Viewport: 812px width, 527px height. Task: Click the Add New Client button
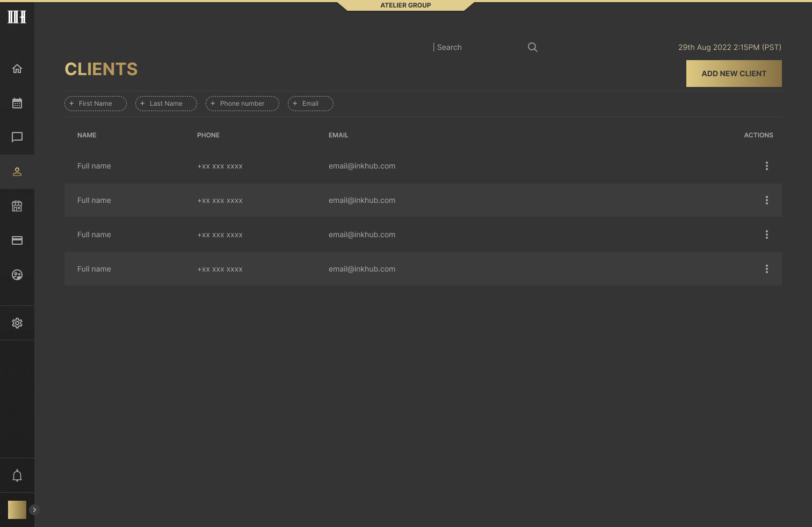click(x=734, y=74)
